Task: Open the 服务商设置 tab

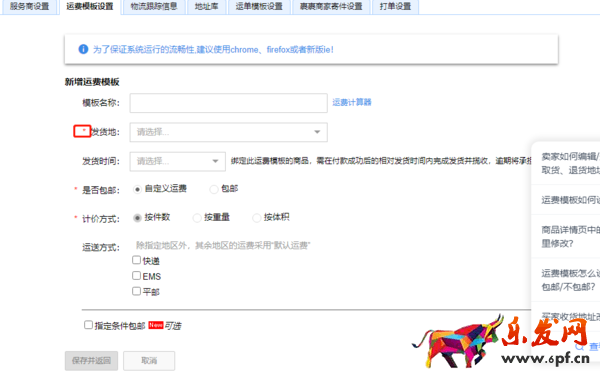Action: point(29,7)
